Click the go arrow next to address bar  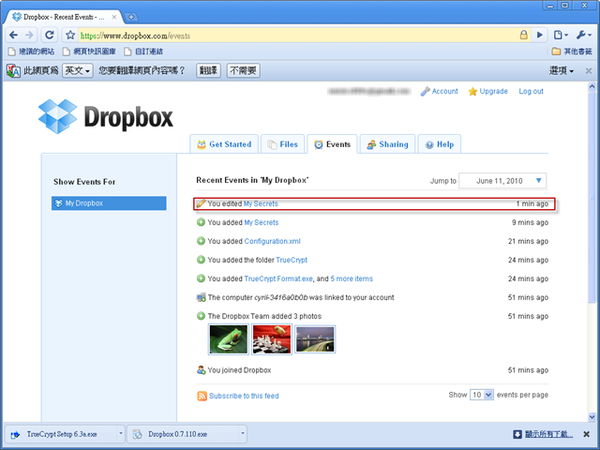tap(540, 35)
